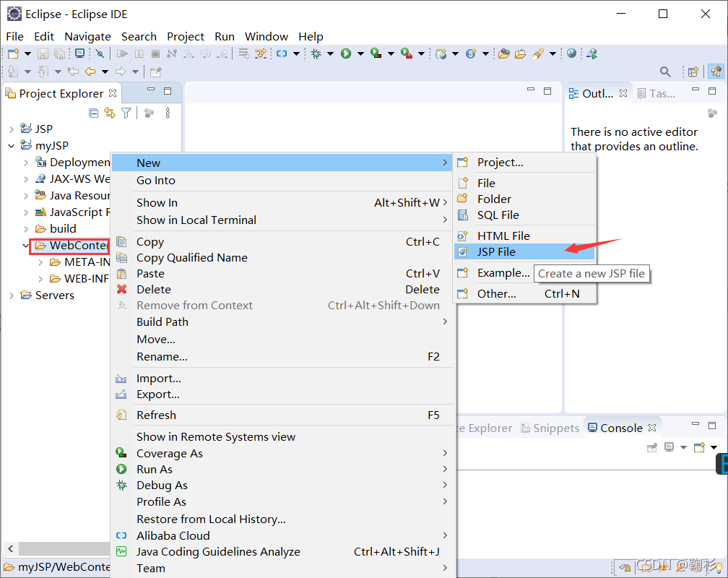Screen dimensions: 728x578
Task: Open Project Explorer View Menu dots
Action: [x=168, y=113]
